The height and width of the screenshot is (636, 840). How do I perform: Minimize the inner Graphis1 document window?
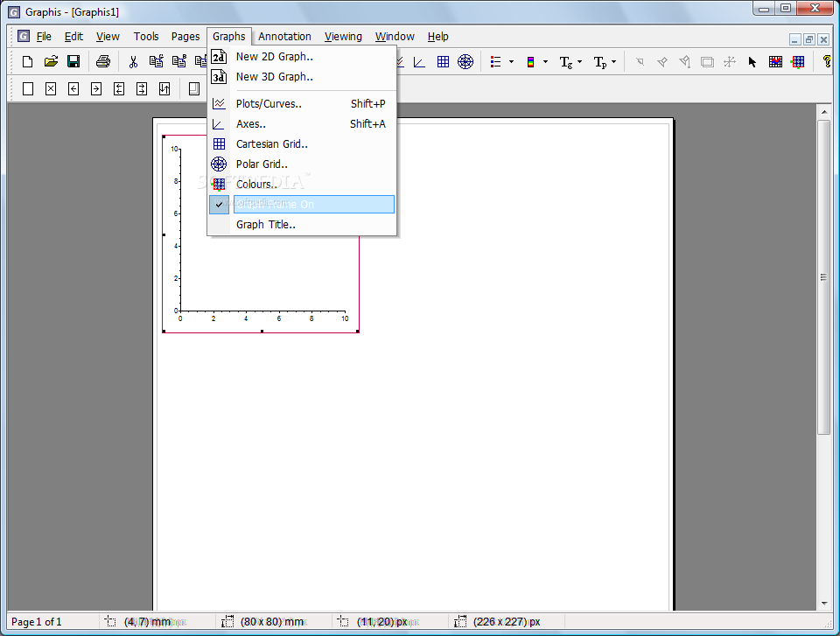795,39
